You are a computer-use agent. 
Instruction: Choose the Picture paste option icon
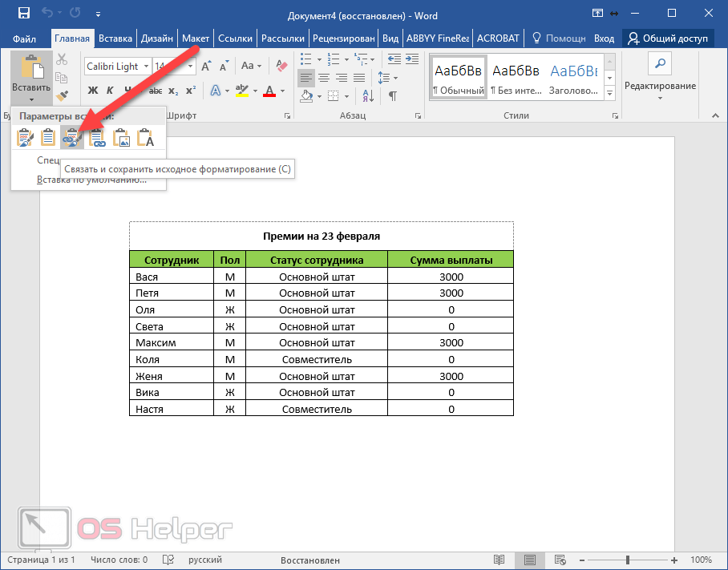121,138
